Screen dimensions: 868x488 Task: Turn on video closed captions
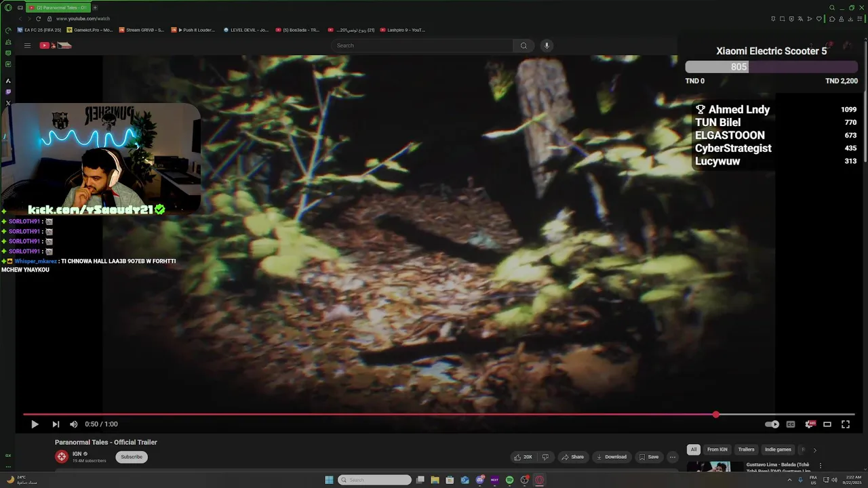point(790,424)
